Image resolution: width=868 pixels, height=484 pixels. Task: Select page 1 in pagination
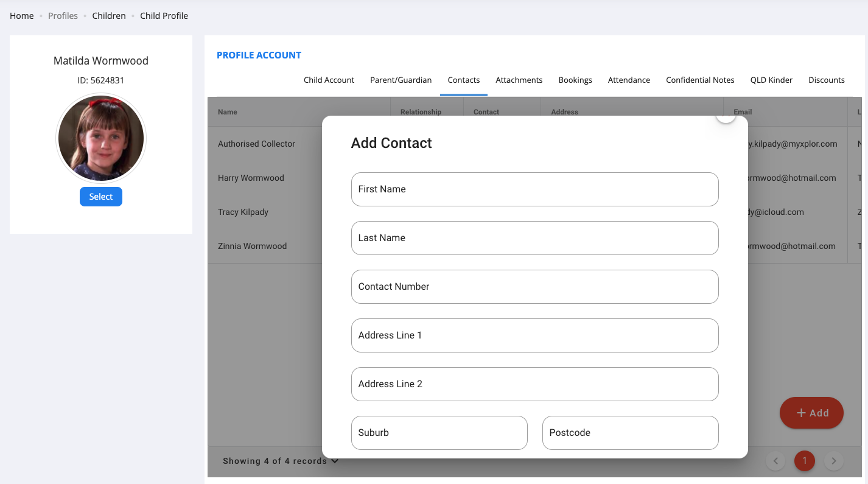(x=805, y=461)
